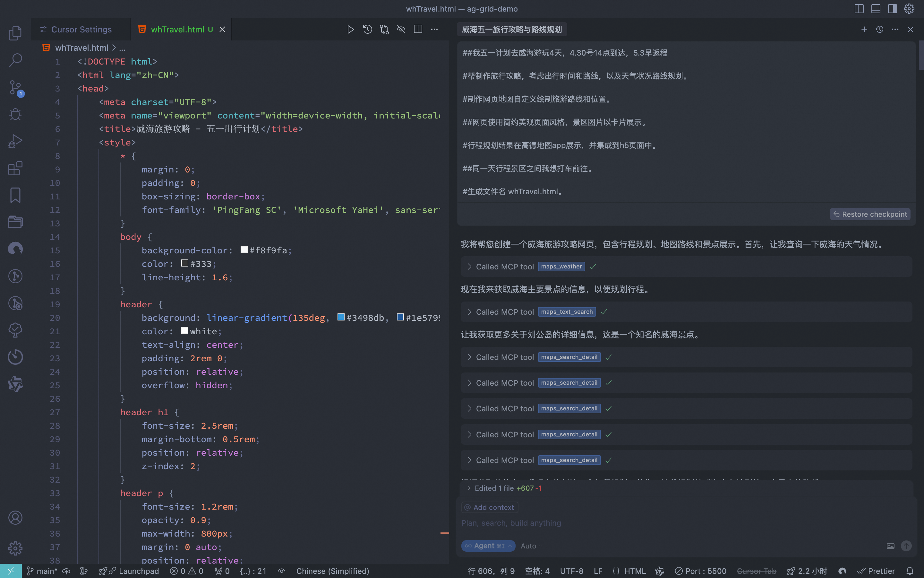Open color picker for #f8f9fa swatch

click(244, 250)
